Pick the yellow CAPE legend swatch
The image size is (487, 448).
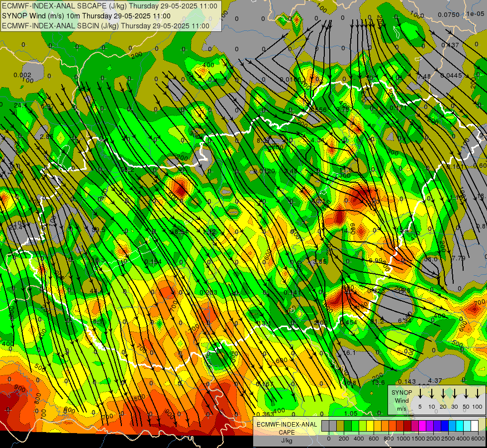[370, 426]
